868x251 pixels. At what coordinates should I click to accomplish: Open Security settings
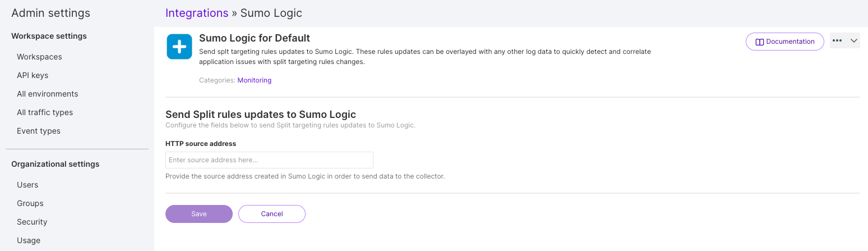pyautogui.click(x=32, y=222)
